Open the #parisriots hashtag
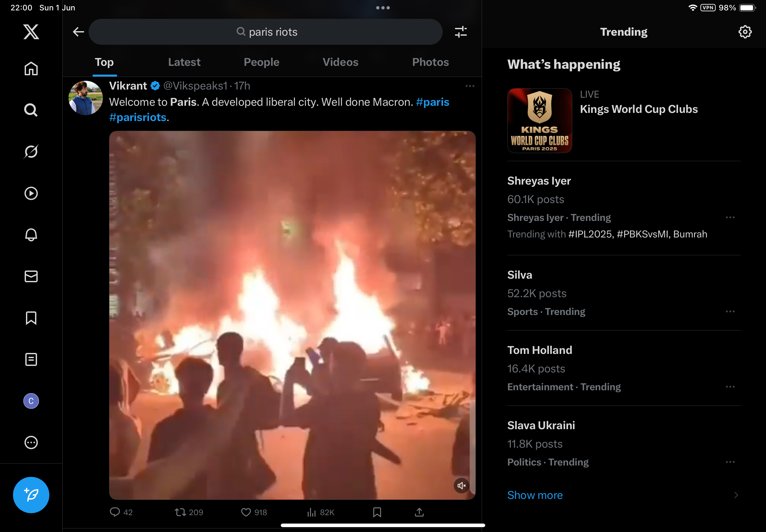The image size is (766, 532). point(138,117)
